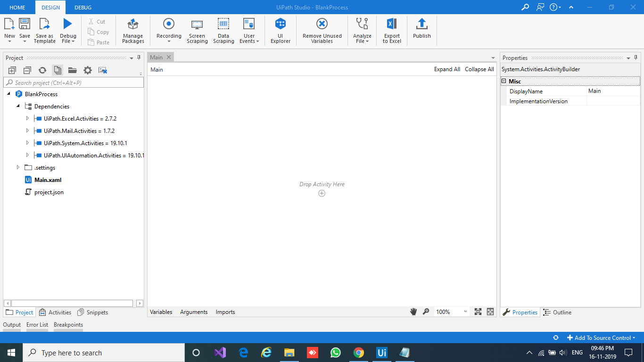Enable pan mode hand icon
Viewport: 644px width, 362px height.
pyautogui.click(x=413, y=312)
